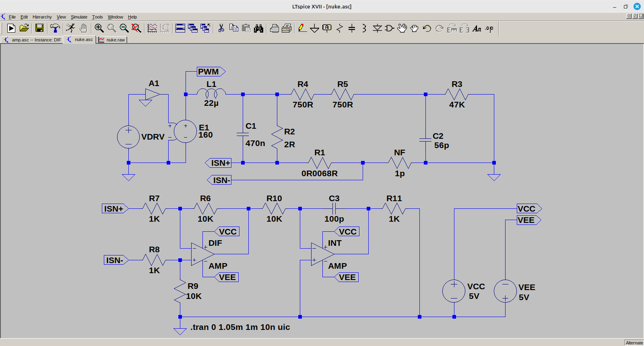Open the Hierarchy menu
This screenshot has height=346, width=644.
point(42,17)
